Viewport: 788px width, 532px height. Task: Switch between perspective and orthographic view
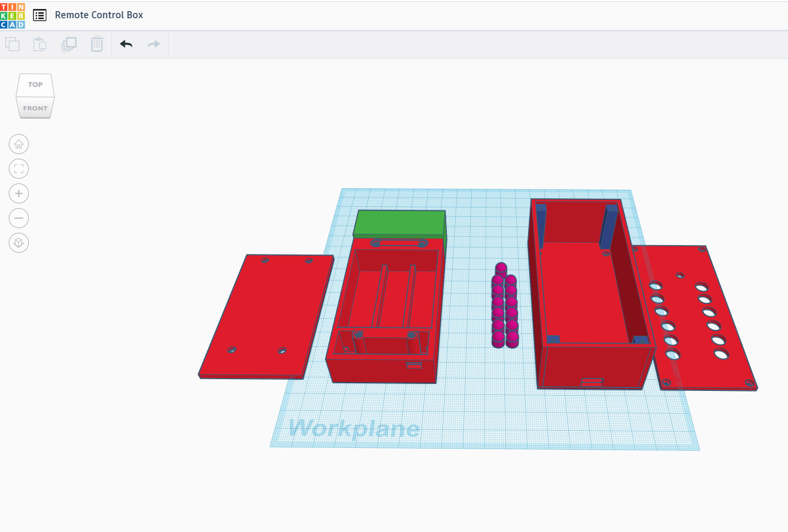point(19,243)
